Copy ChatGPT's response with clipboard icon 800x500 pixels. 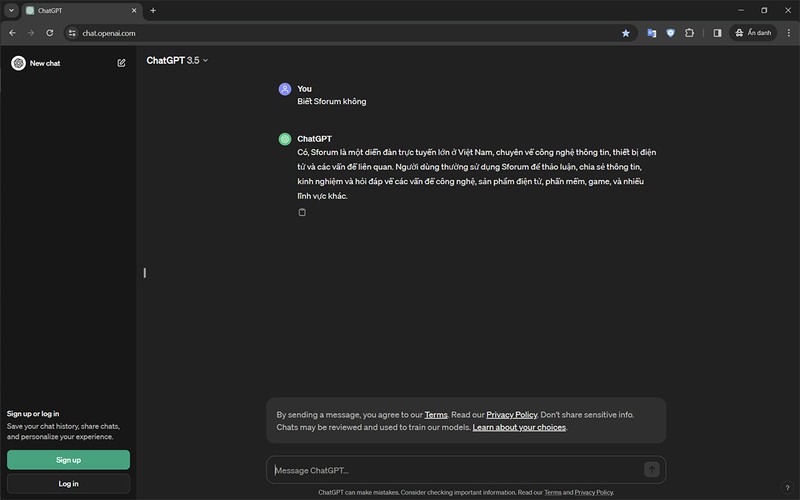[302, 212]
